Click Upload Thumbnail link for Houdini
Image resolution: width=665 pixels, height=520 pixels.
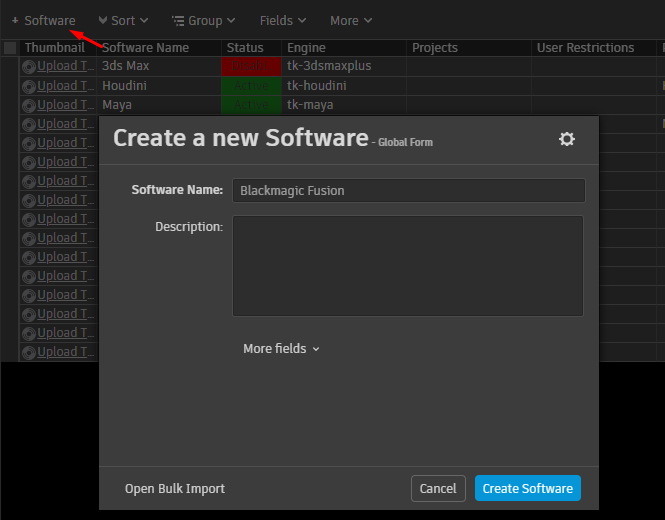(66, 86)
